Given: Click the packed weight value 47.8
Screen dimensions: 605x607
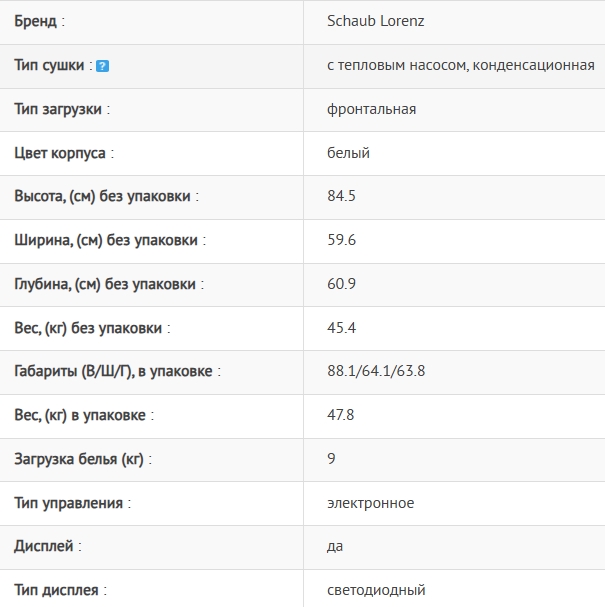Looking at the screenshot, I should click(x=341, y=415).
